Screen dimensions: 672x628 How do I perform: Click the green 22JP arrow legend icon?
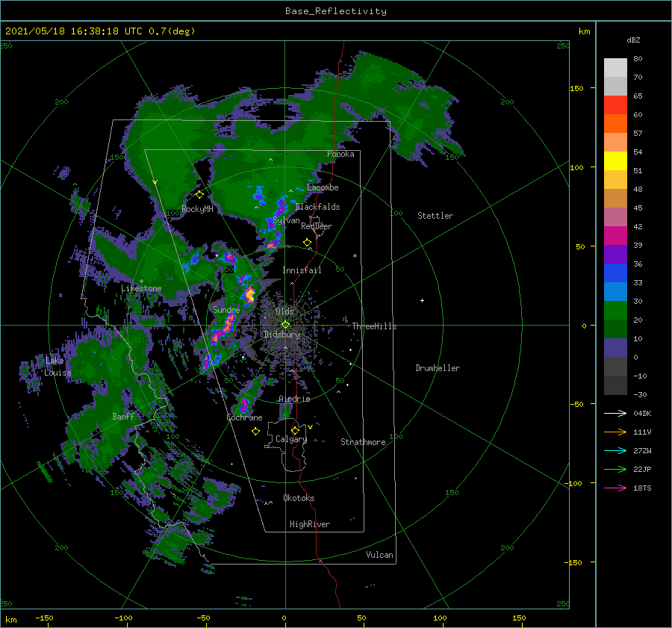pyautogui.click(x=615, y=470)
